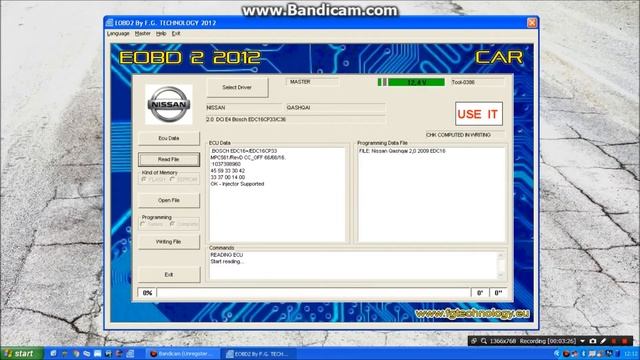
Task: Click the reading progress bar
Action: coord(313,293)
